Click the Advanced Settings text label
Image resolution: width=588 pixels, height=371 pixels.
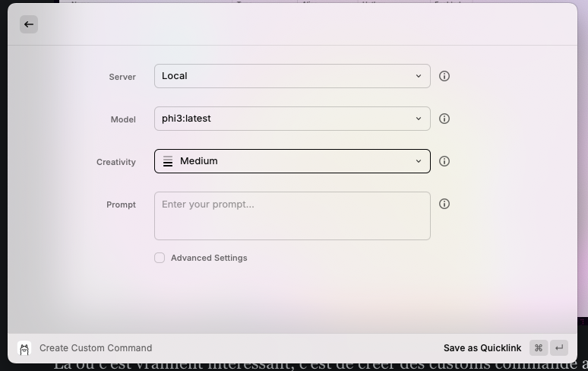(x=209, y=258)
